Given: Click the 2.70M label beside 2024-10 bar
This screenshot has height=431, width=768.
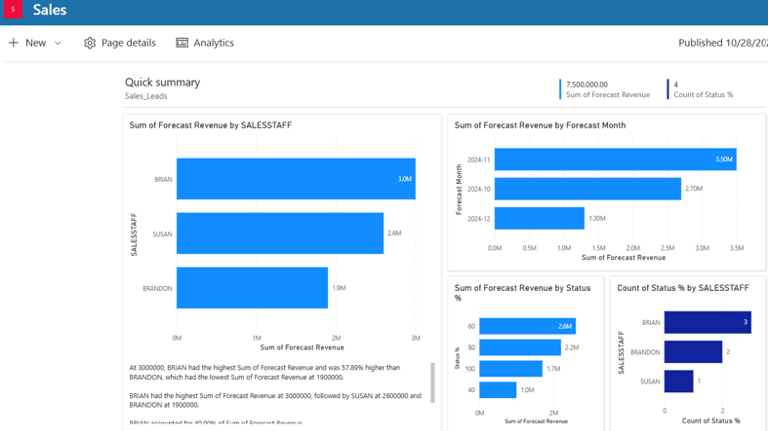Looking at the screenshot, I should (694, 189).
